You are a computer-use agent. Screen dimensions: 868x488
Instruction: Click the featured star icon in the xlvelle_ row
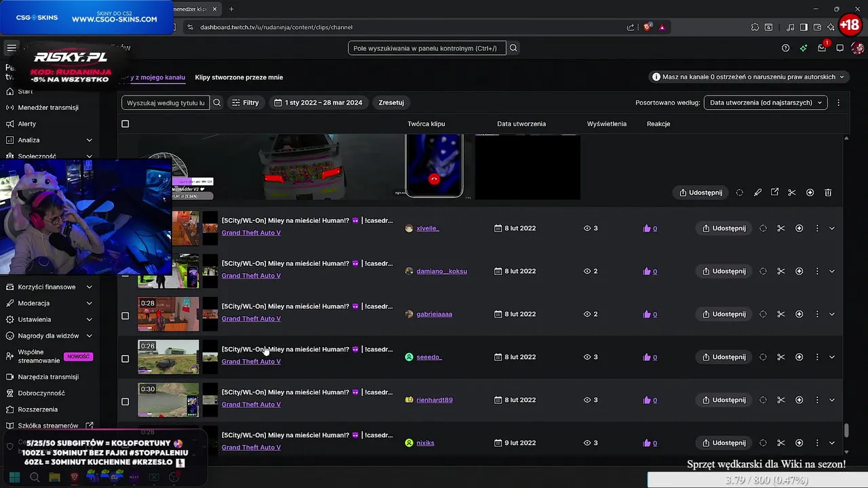(799, 228)
